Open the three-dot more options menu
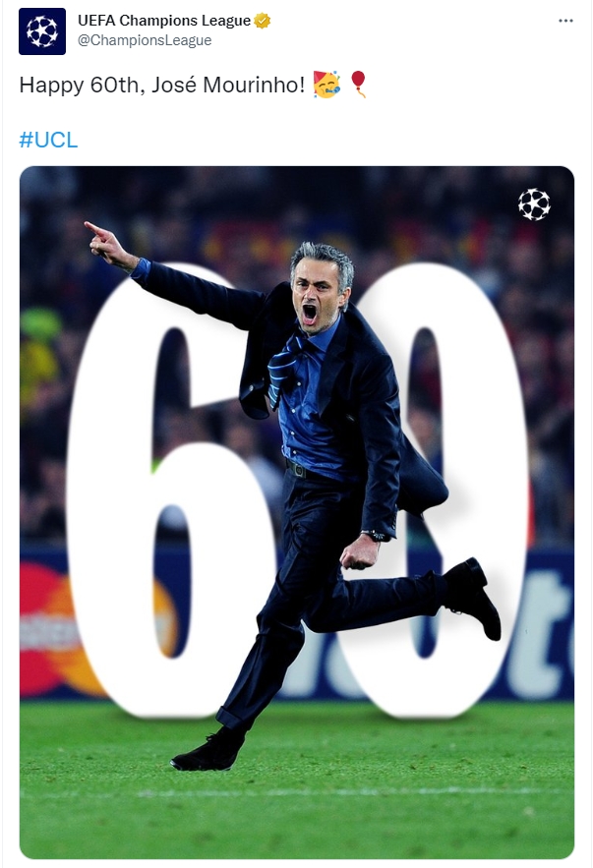The height and width of the screenshot is (868, 593). click(x=565, y=21)
